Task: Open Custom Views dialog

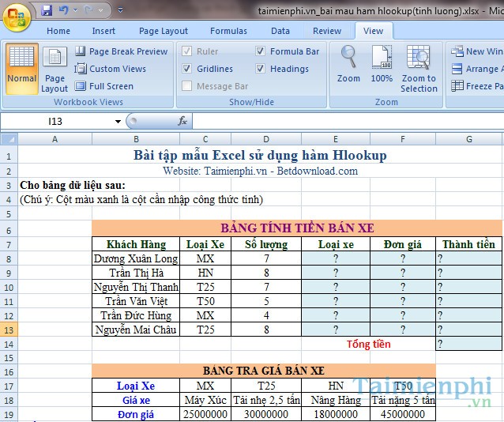Action: pyautogui.click(x=111, y=69)
